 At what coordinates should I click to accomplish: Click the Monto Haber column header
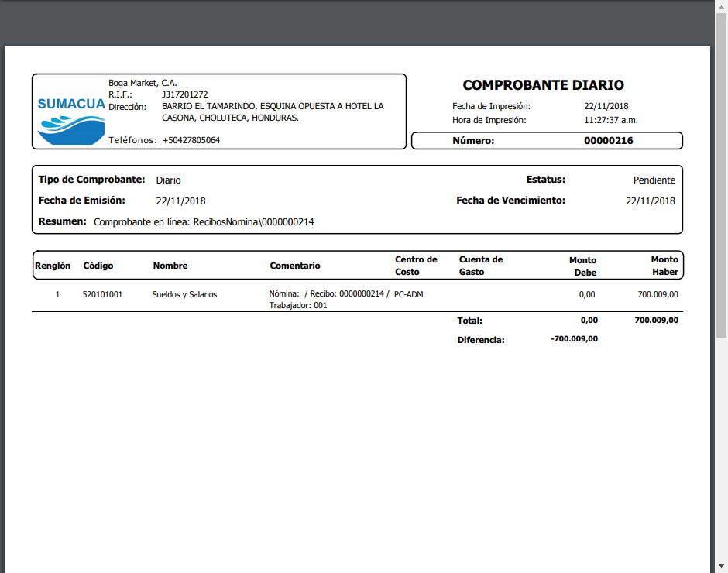pos(664,266)
